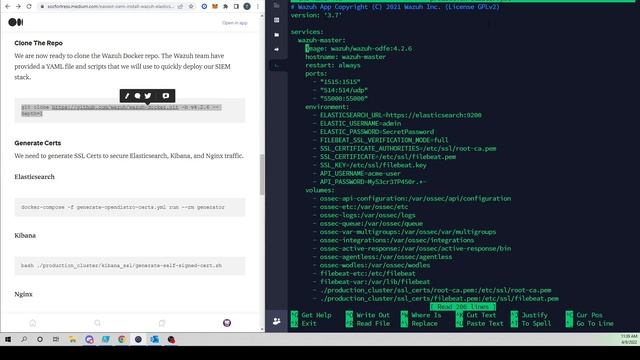Viewport: 640px width, 360px height.
Task: Click the 'Generate Certs' heading
Action: pos(38,143)
